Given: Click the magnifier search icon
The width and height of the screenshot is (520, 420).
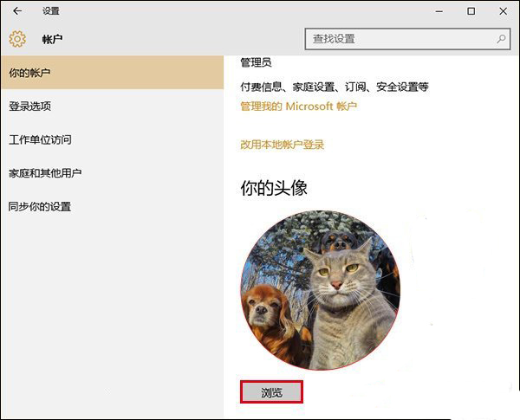Looking at the screenshot, I should [501, 39].
